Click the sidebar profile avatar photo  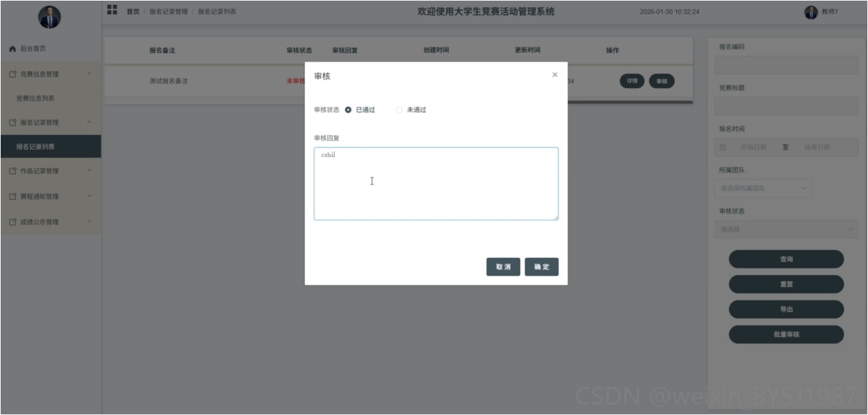click(49, 17)
